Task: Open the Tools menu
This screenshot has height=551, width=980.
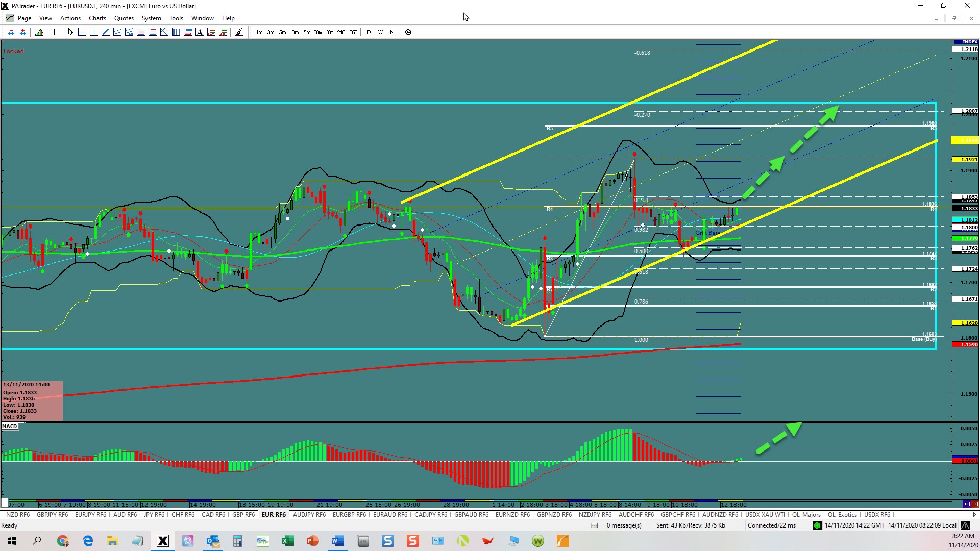Action: click(176, 18)
